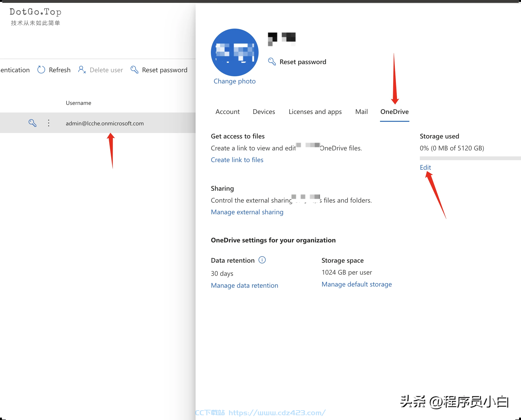Screen dimensions: 521x420
Task: Open the Account tab
Action: pos(227,112)
